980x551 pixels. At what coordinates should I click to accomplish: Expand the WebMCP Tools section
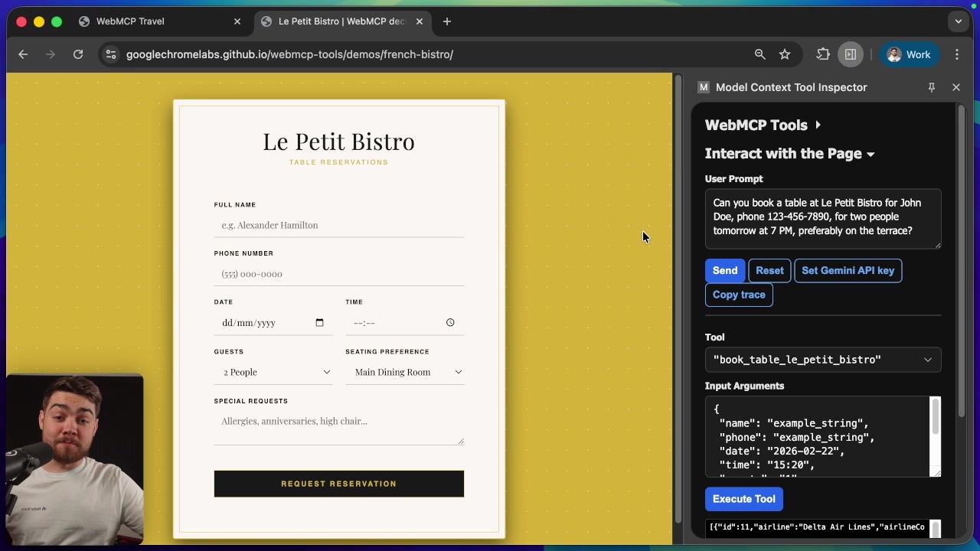[x=818, y=124]
